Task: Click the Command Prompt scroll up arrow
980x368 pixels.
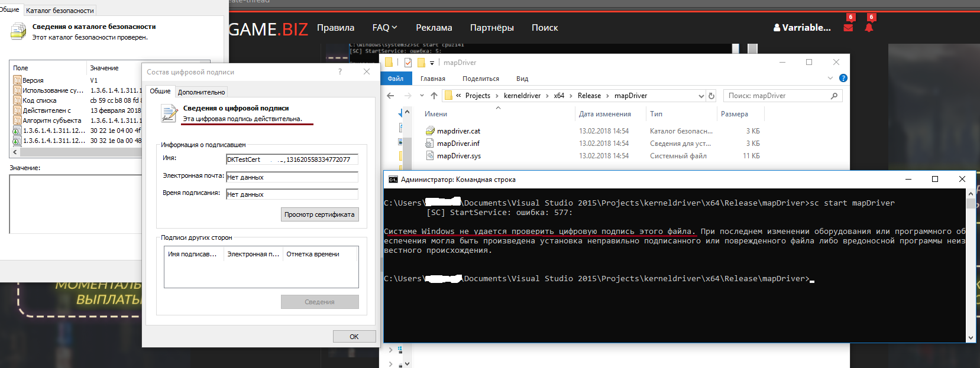Action: coord(971,194)
